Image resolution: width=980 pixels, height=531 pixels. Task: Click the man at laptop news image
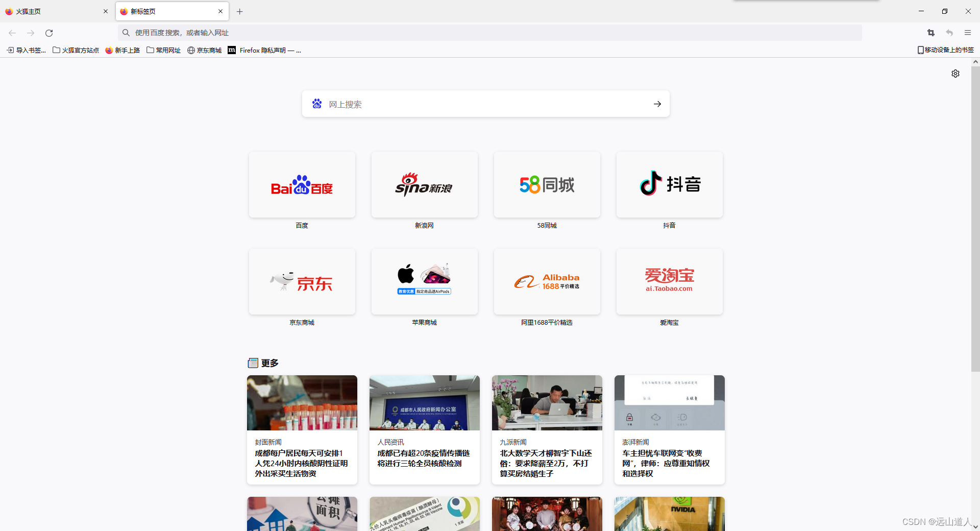[x=547, y=403]
